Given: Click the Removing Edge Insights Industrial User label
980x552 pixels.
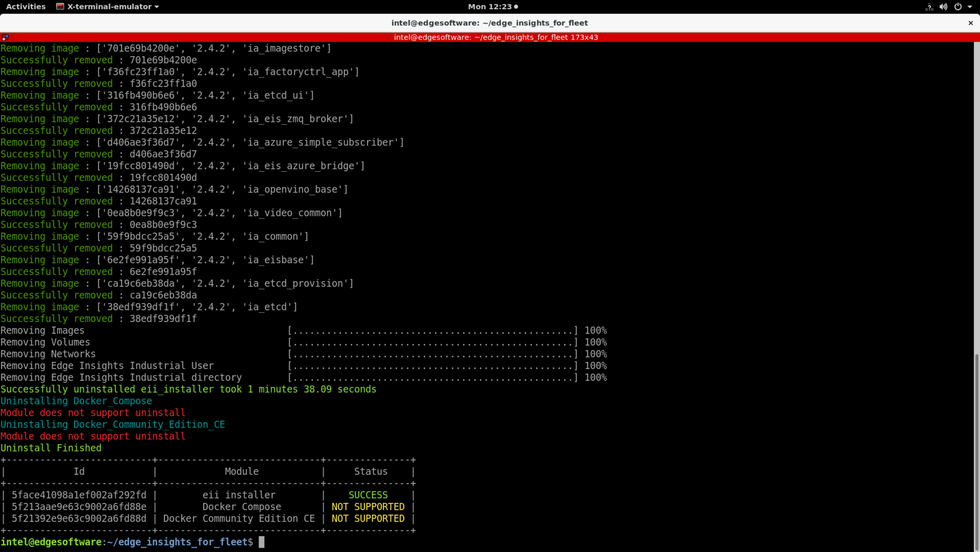Looking at the screenshot, I should point(107,366).
